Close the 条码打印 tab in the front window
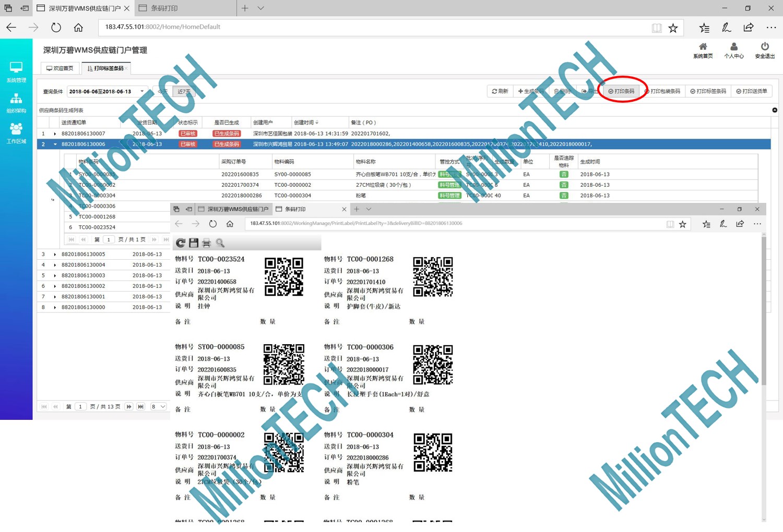 tap(344, 209)
